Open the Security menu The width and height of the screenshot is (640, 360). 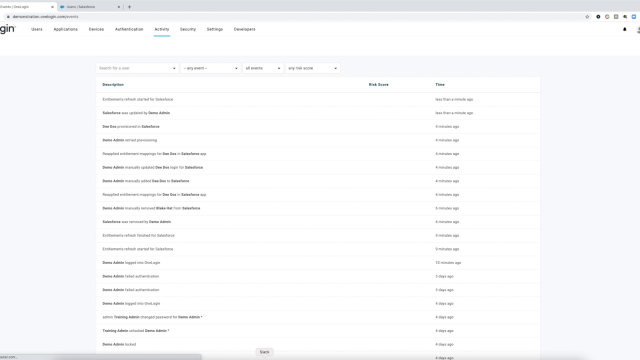tap(188, 29)
